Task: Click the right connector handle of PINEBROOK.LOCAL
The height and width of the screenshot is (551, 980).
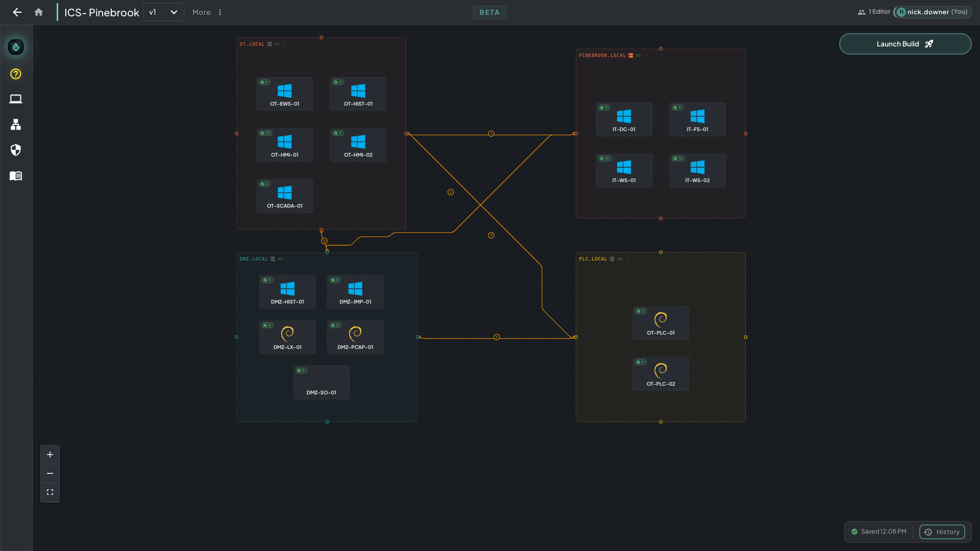Action: (746, 134)
